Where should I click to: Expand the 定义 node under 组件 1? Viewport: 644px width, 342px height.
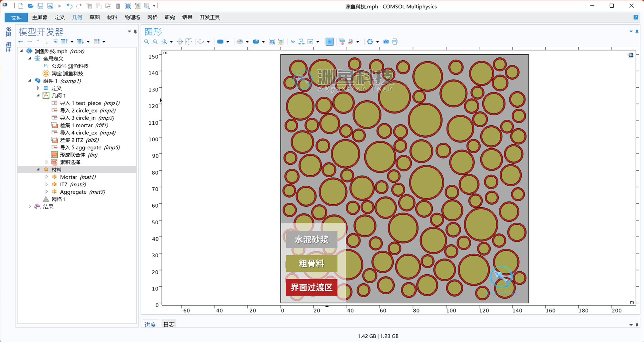pos(38,88)
